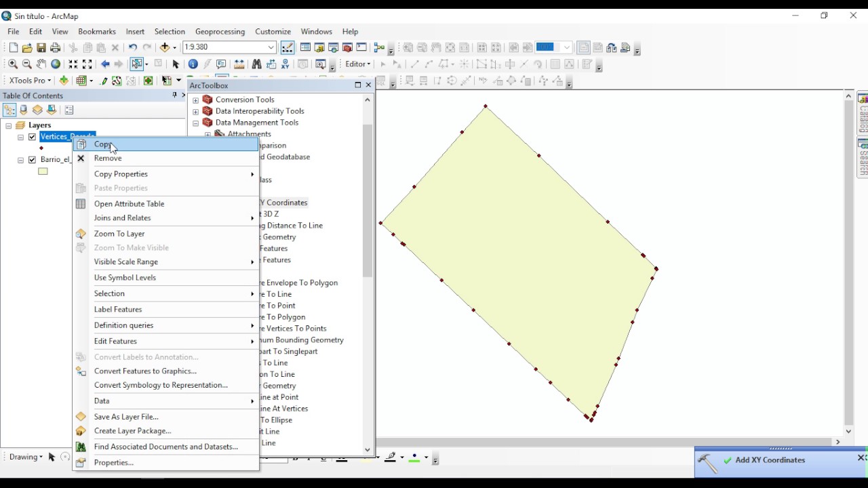This screenshot has width=868, height=488.
Task: Open the File menu
Action: [x=14, y=32]
